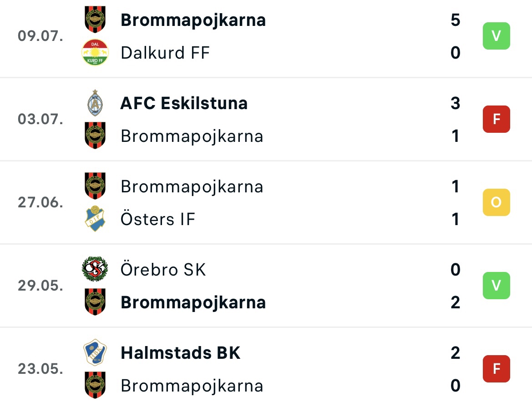
Task: Click the red F badge for 03.07
Action: pos(497,119)
